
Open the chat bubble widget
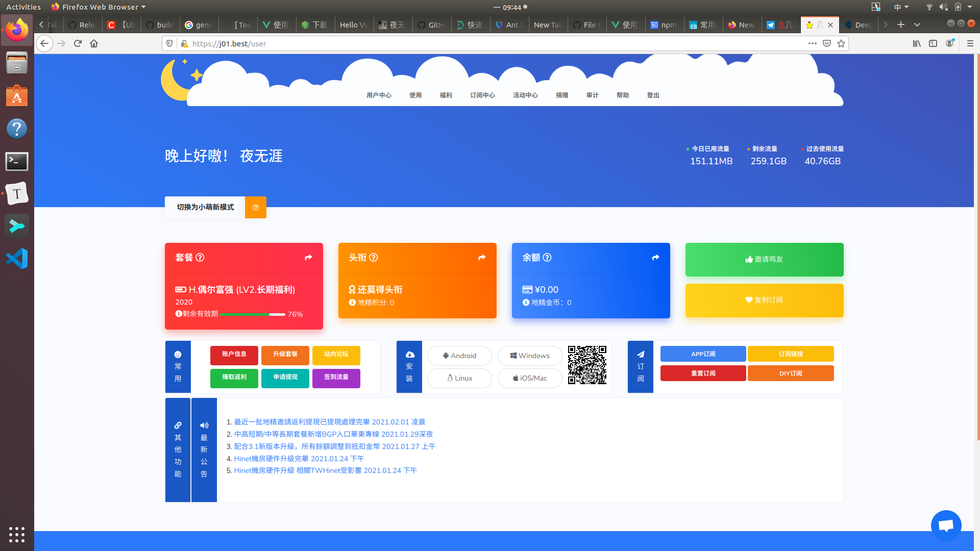946,525
